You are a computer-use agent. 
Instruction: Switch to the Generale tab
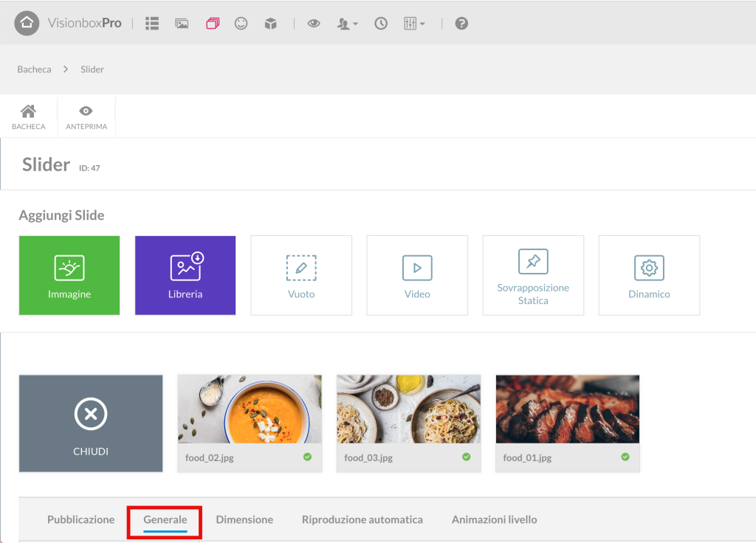pos(165,519)
